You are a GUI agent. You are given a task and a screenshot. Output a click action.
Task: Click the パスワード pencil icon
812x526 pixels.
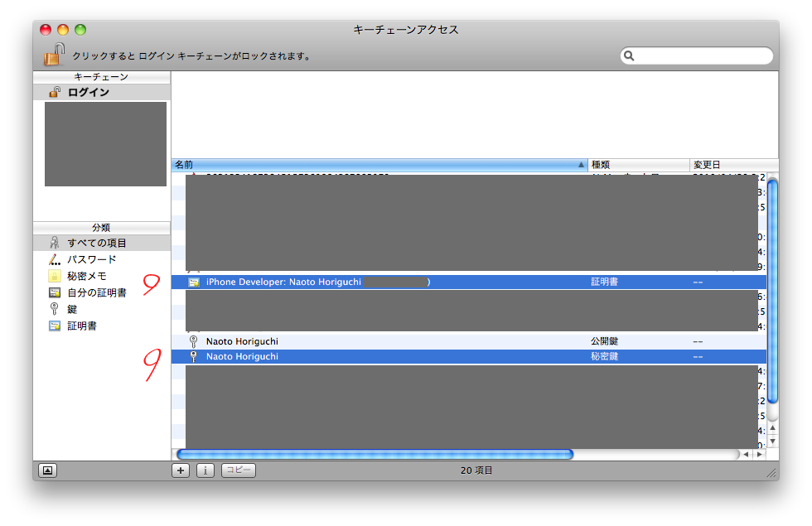(x=55, y=259)
